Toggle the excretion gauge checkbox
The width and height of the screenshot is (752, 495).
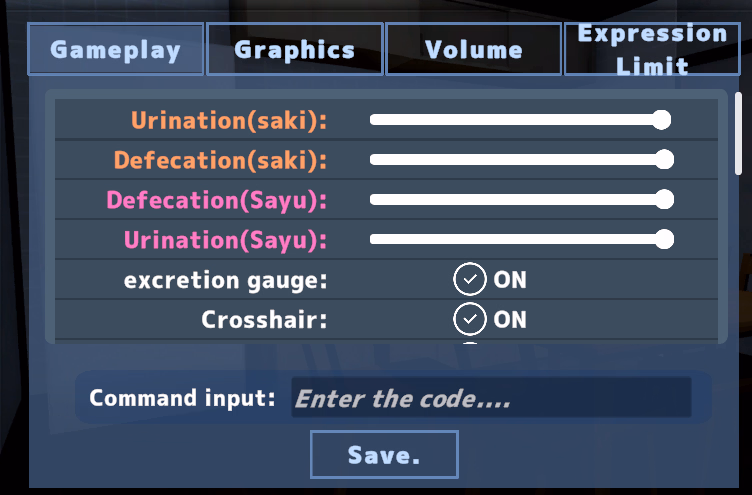point(470,279)
